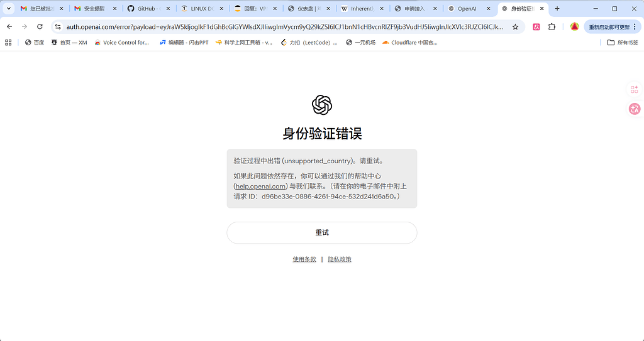
Task: Open the Voice Control for... bookmark
Action: tap(121, 42)
